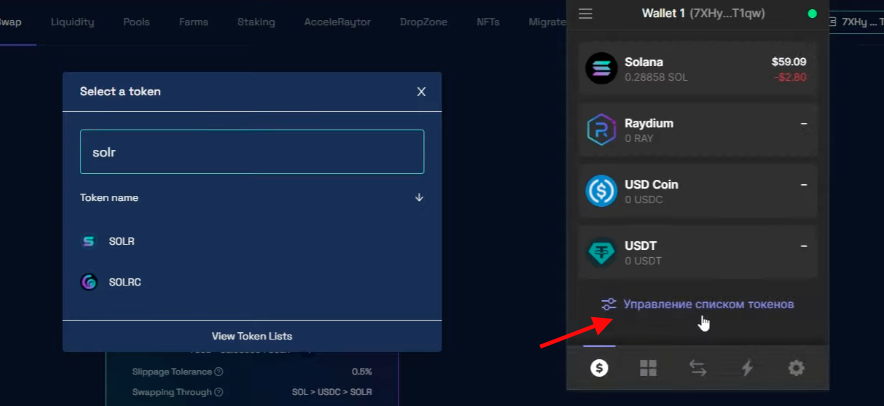Viewport: 884px width, 406px height.
Task: Open the AcceleRaytor tab
Action: pos(337,22)
